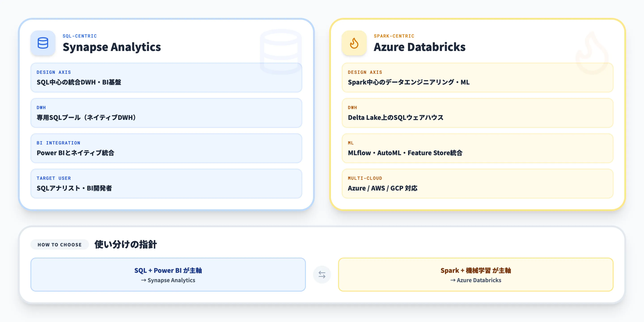Viewport: 644px width, 322px height.
Task: Select the Synapse Analytics heading
Action: [x=112, y=47]
